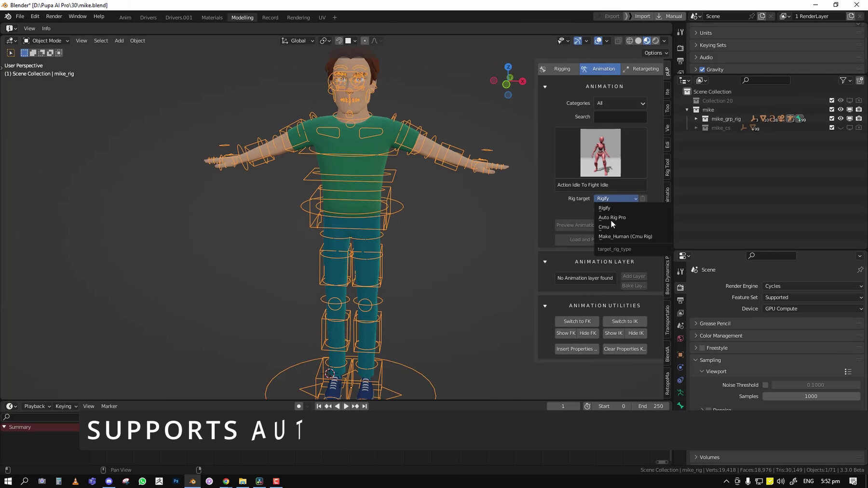Viewport: 868px width, 488px height.
Task: Open the Render Engine dropdown
Action: (x=814, y=286)
